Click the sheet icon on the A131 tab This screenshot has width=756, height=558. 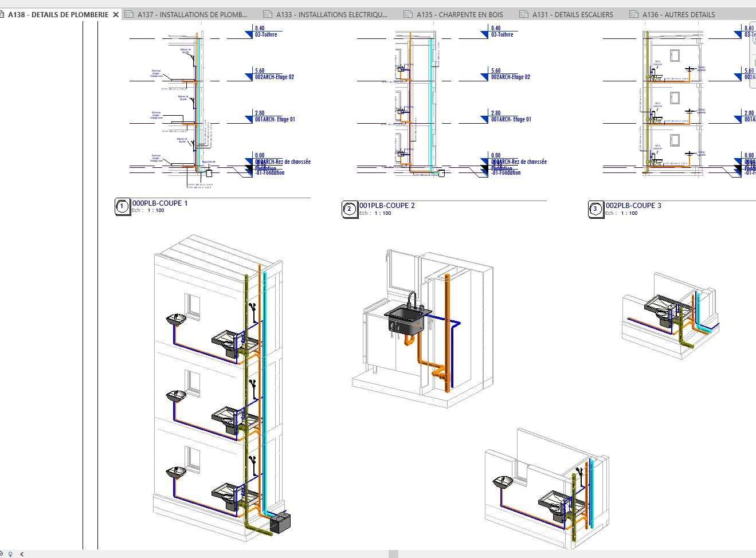tap(523, 14)
